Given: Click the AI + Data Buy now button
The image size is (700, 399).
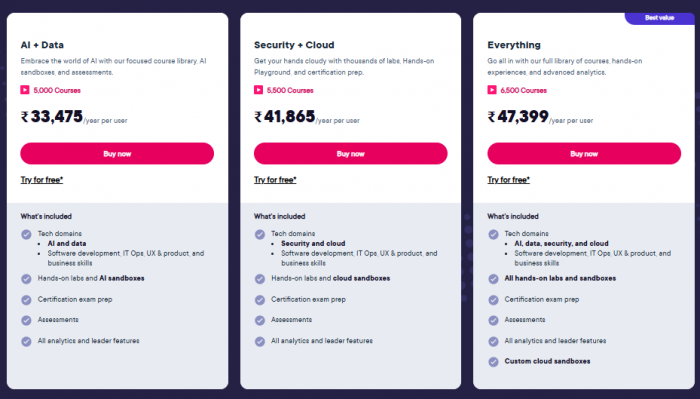Looking at the screenshot, I should click(x=117, y=154).
